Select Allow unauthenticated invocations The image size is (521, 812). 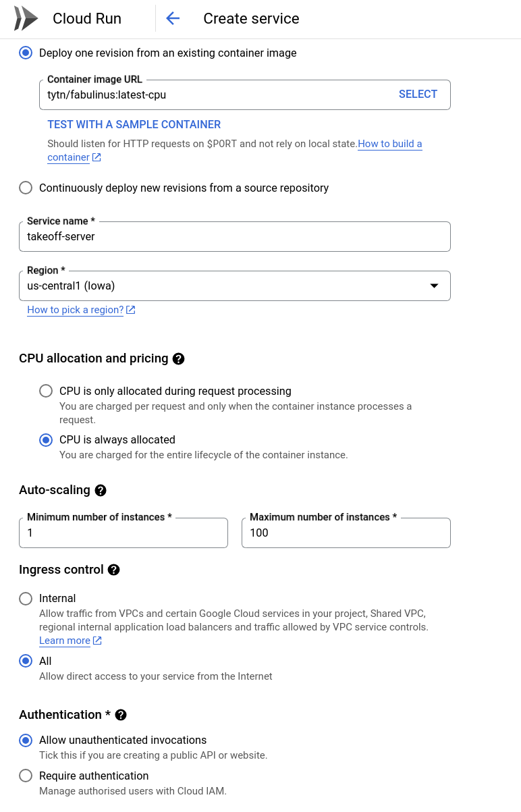coord(26,740)
